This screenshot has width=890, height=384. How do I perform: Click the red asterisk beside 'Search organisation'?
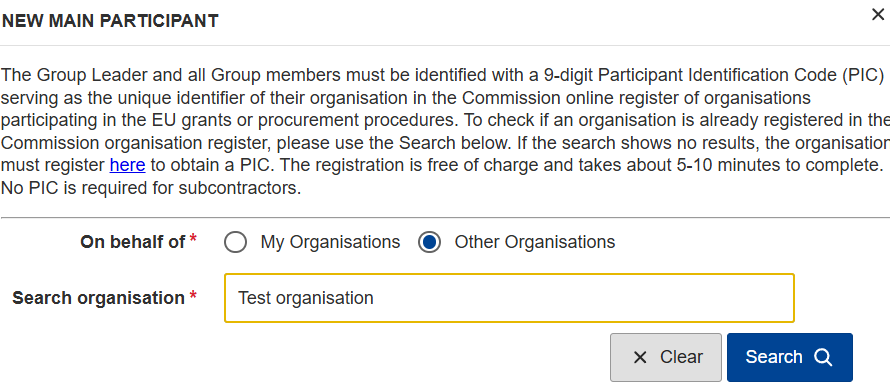pyautogui.click(x=193, y=294)
